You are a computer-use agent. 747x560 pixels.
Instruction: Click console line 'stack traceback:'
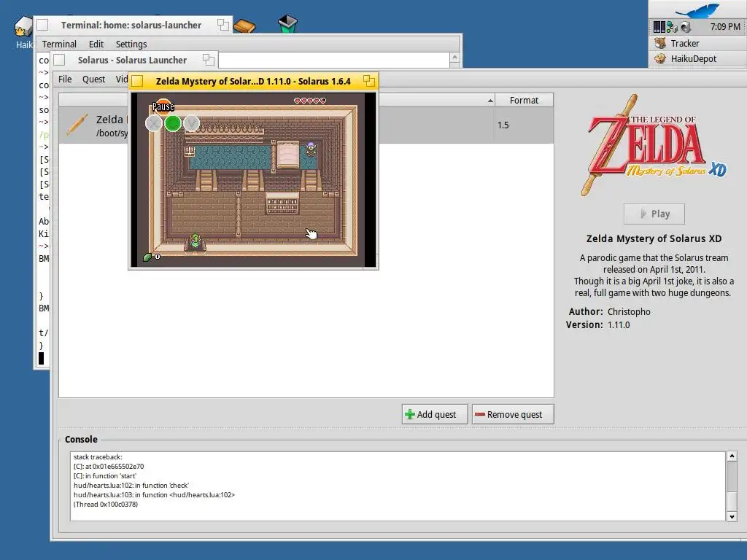point(98,457)
